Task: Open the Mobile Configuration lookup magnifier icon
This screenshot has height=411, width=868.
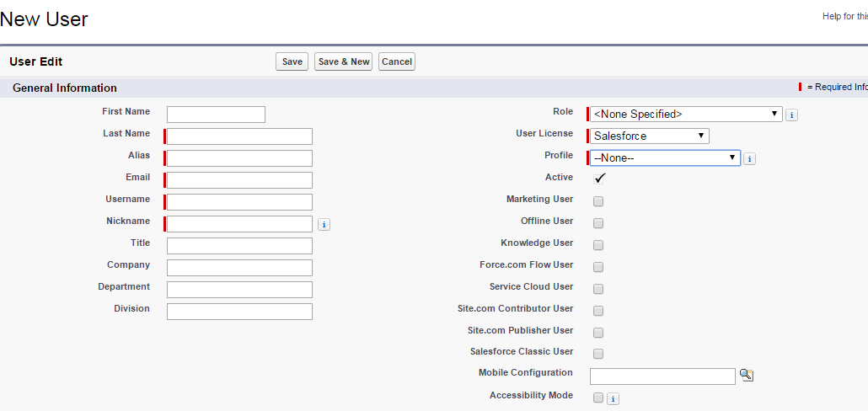Action: pos(747,375)
